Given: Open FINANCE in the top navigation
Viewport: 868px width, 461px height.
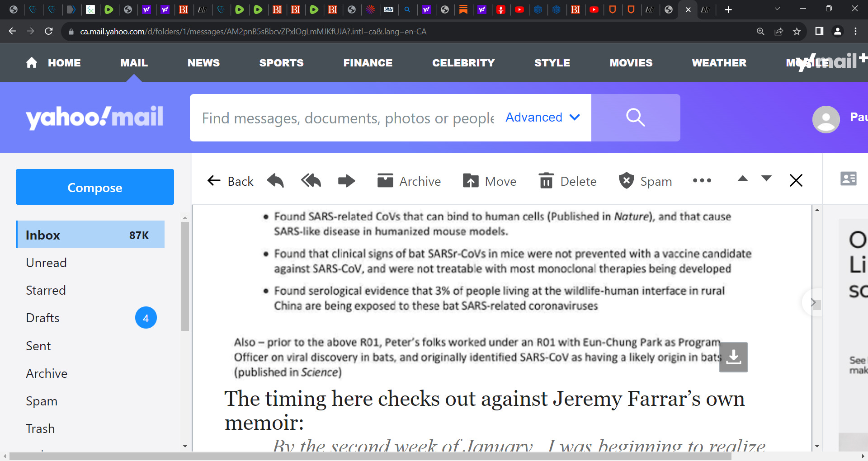Looking at the screenshot, I should (368, 63).
